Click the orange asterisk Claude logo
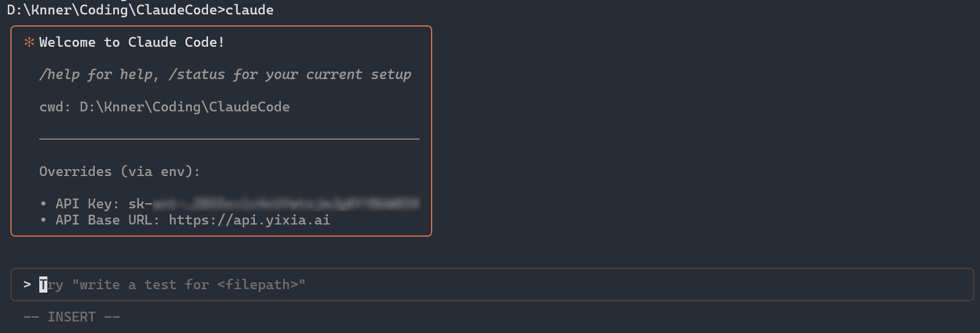Viewport: 980px width, 333px height. click(29, 43)
